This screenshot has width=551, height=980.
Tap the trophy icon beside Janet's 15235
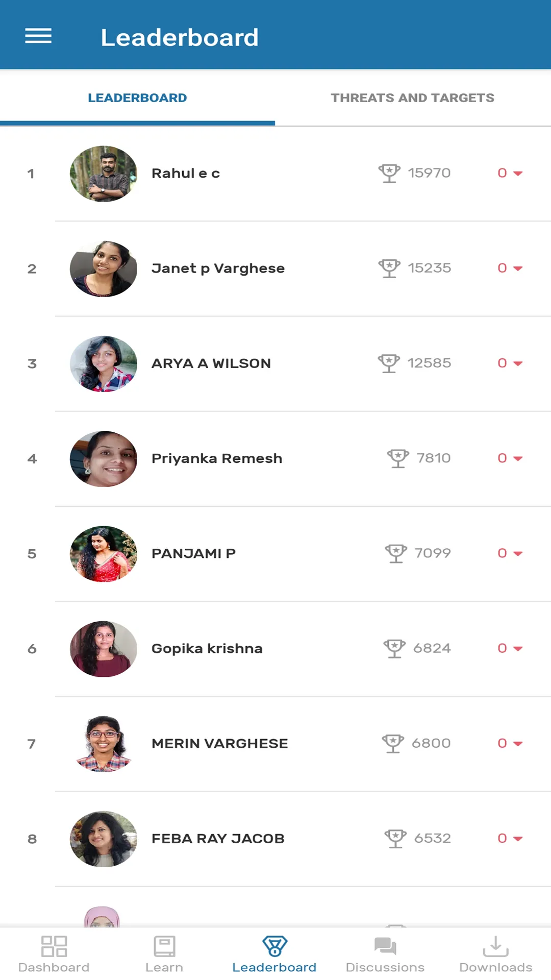click(x=389, y=268)
